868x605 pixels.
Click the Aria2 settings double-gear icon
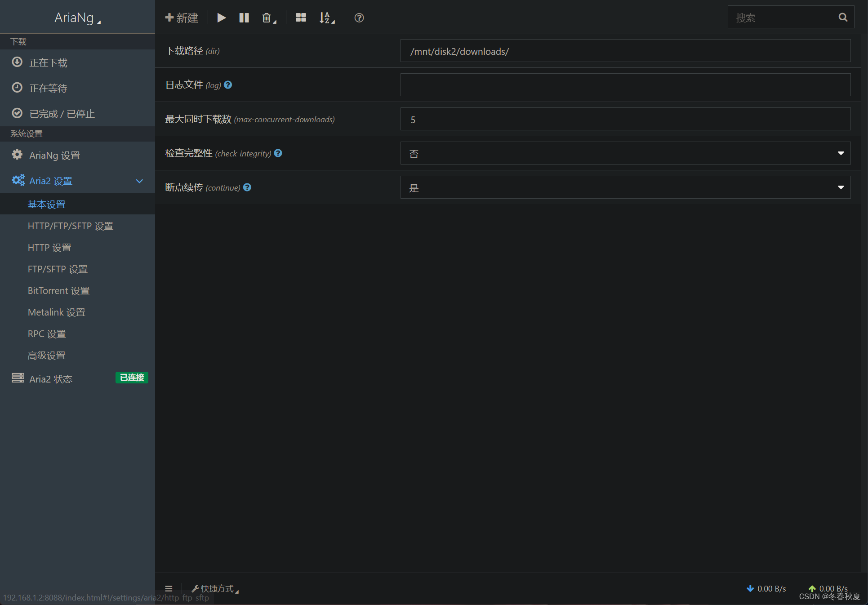pyautogui.click(x=18, y=180)
